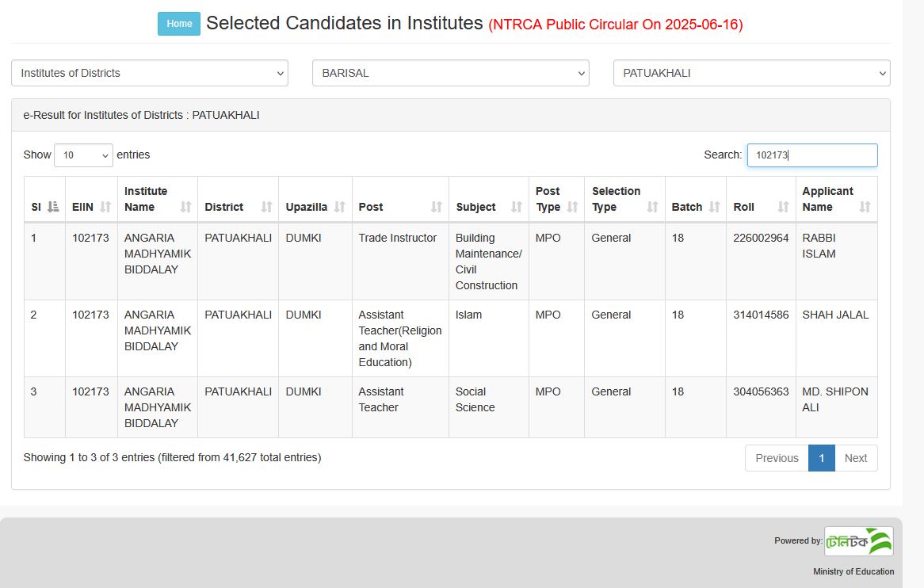The image size is (924, 588).
Task: Sort by EIIN column arrows
Action: coord(105,207)
